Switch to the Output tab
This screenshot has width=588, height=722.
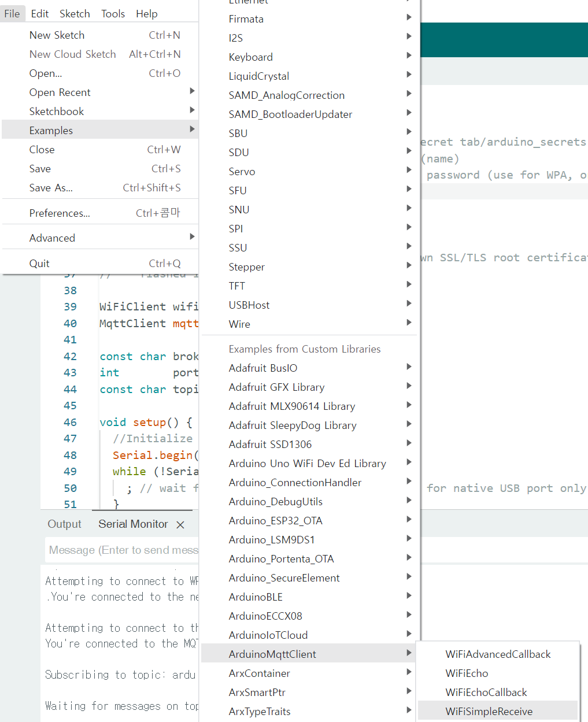64,524
